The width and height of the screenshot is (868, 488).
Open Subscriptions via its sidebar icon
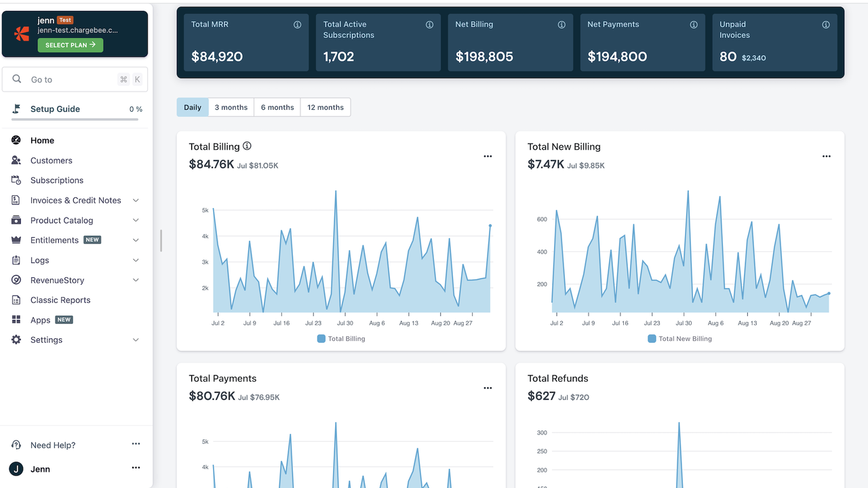pyautogui.click(x=16, y=180)
